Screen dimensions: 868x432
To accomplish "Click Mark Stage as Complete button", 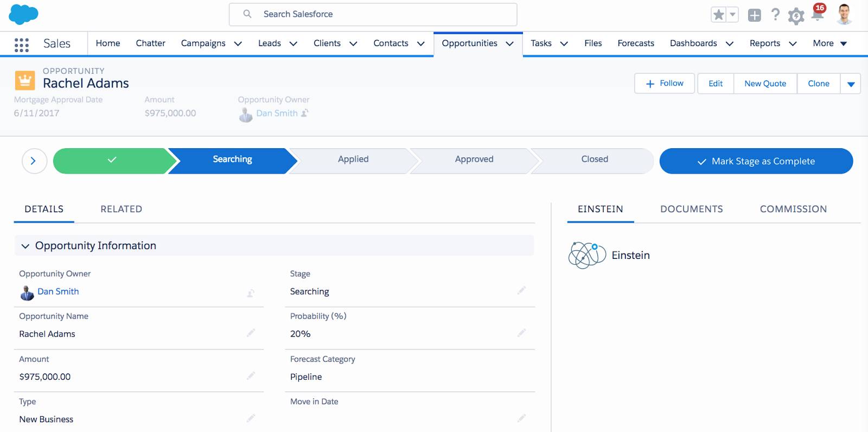I will coord(756,161).
